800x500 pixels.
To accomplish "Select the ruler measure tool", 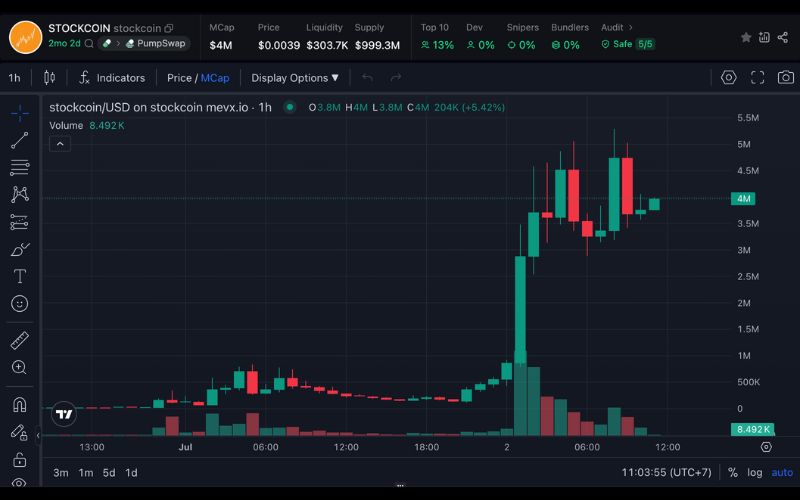I will (19, 340).
